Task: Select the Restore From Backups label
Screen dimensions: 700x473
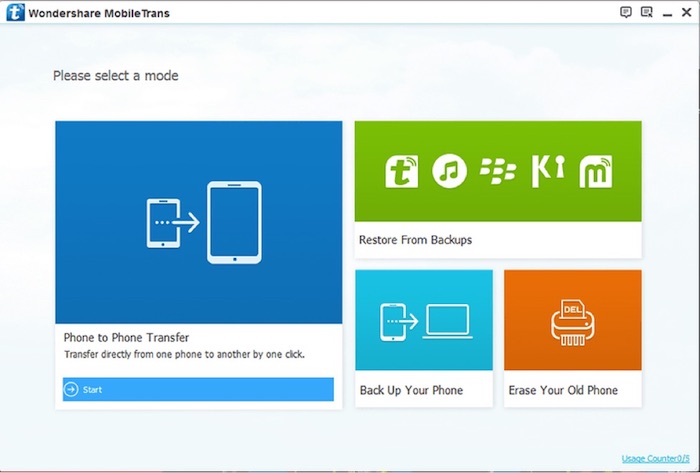Action: [x=415, y=240]
